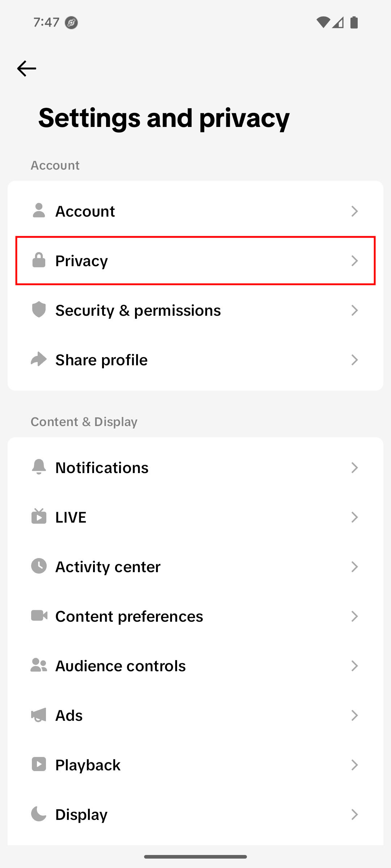Open the Notifications menu item

(195, 468)
